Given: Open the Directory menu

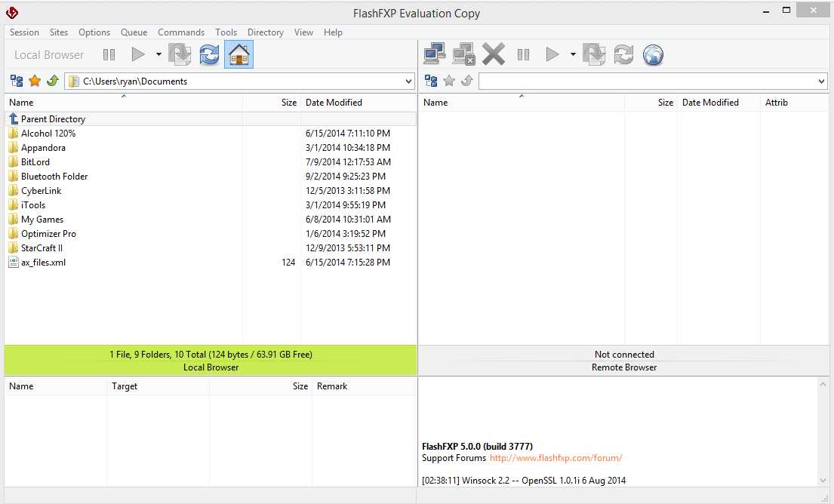Looking at the screenshot, I should click(266, 32).
